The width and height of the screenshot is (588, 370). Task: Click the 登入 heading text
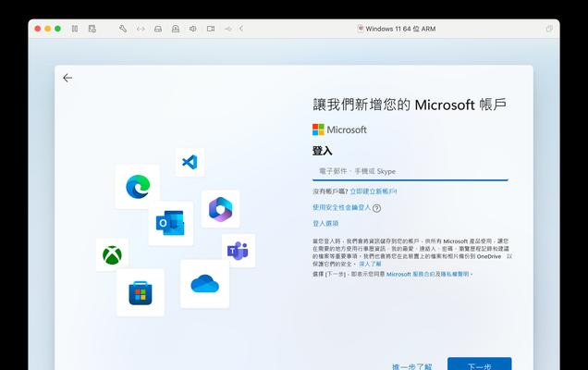[x=322, y=151]
